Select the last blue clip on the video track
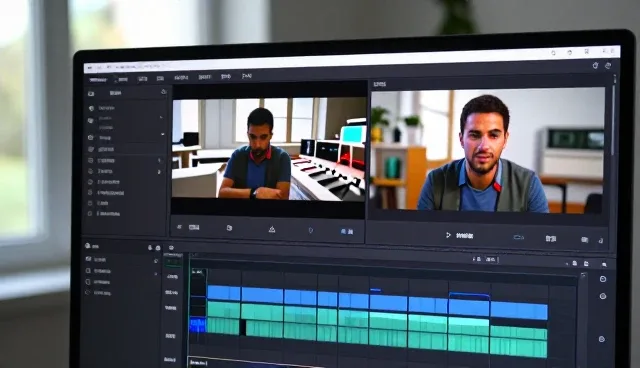Screen dimensions: 640x368 click(519, 310)
